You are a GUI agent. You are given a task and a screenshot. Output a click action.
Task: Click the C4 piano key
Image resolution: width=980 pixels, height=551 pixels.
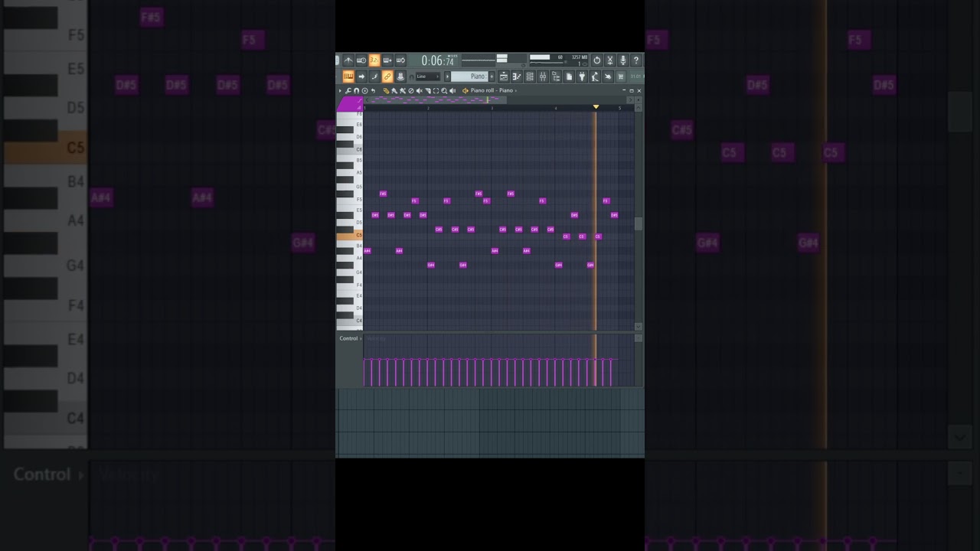(x=349, y=320)
